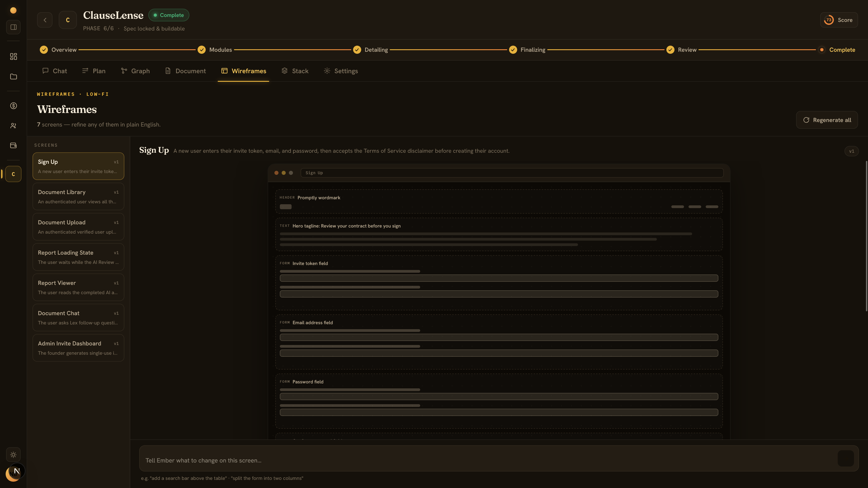
Task: Click the 'Spec locked & buildable' text
Action: 154,29
